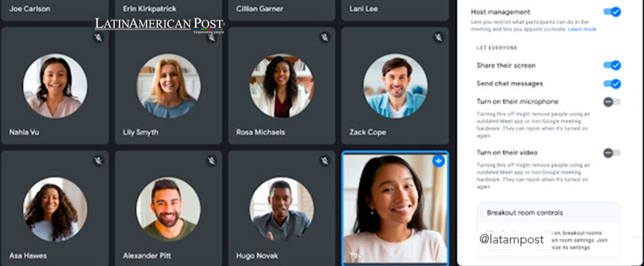Screen dimensions: 644x266
Task: Click Alexander Pitt's avatar
Action: point(169,209)
